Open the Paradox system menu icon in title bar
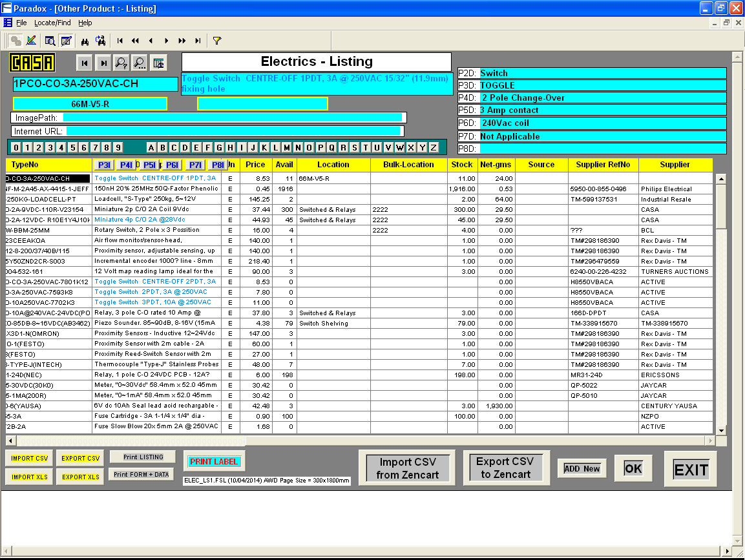This screenshot has height=560, width=745. coord(6,8)
